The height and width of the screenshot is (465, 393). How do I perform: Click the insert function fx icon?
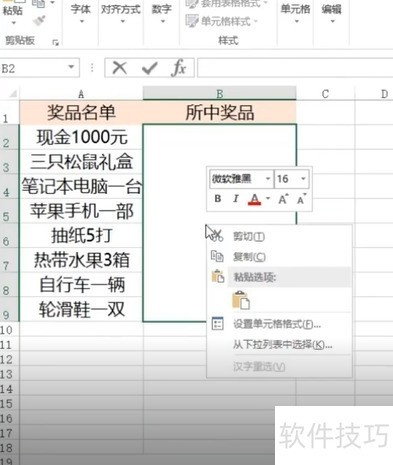click(x=179, y=68)
